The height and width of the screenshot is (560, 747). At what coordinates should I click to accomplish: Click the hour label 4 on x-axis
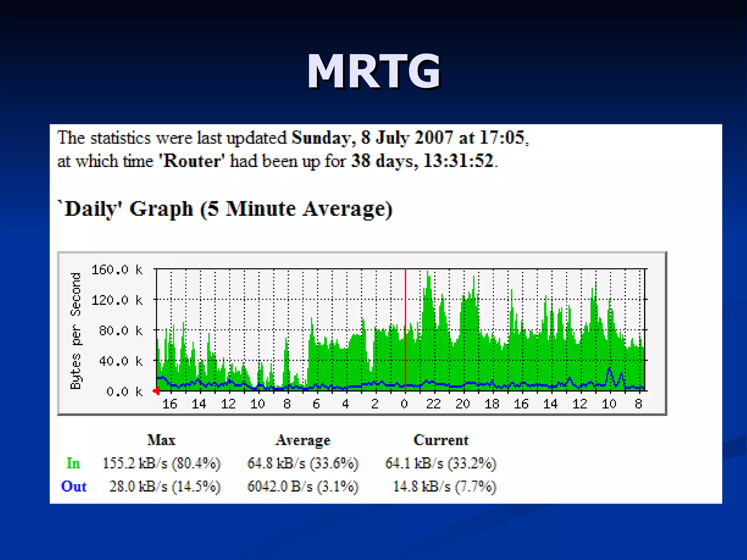345,404
